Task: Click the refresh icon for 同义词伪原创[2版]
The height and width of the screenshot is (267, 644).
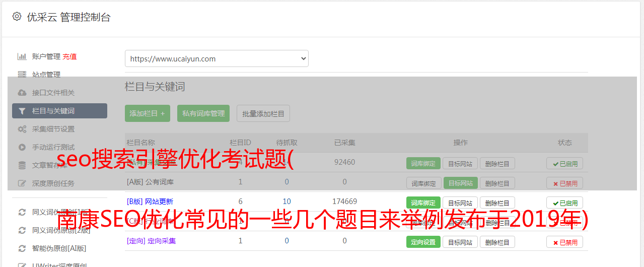Action: click(x=22, y=230)
